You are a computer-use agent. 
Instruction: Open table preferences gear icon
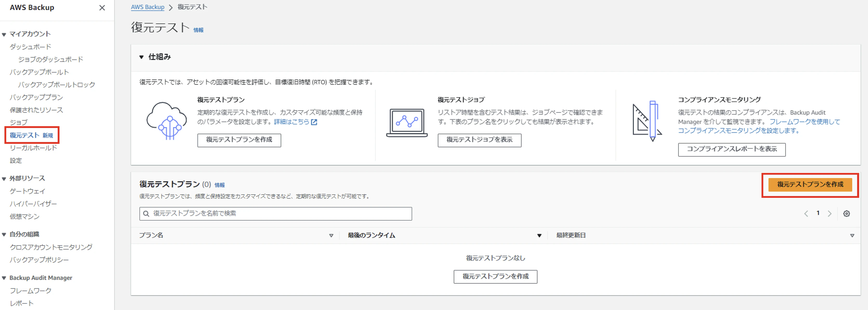(846, 214)
